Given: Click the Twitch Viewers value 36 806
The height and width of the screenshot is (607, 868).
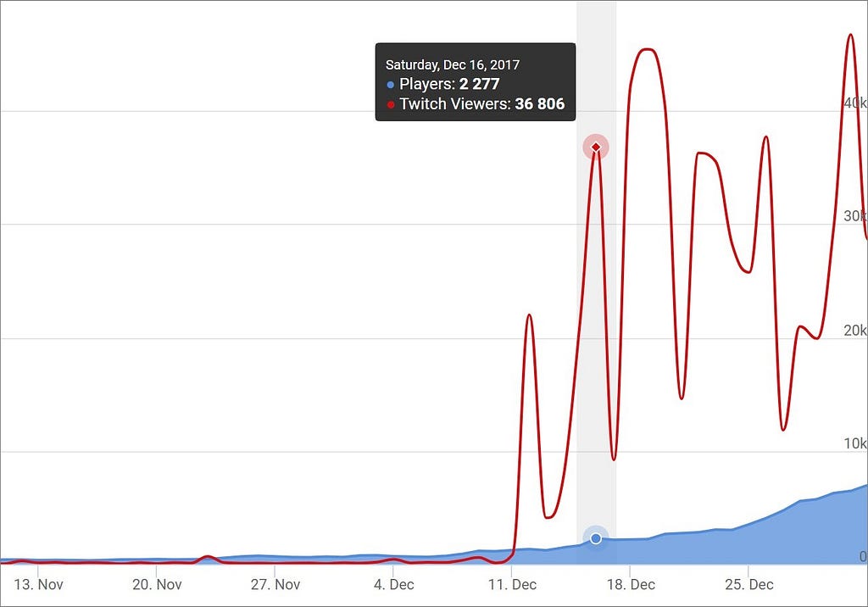Looking at the screenshot, I should pyautogui.click(x=540, y=103).
